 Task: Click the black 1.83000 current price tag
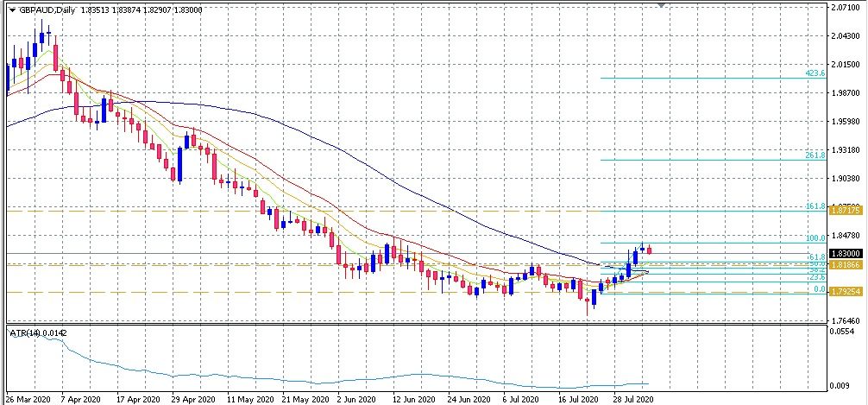tap(846, 253)
